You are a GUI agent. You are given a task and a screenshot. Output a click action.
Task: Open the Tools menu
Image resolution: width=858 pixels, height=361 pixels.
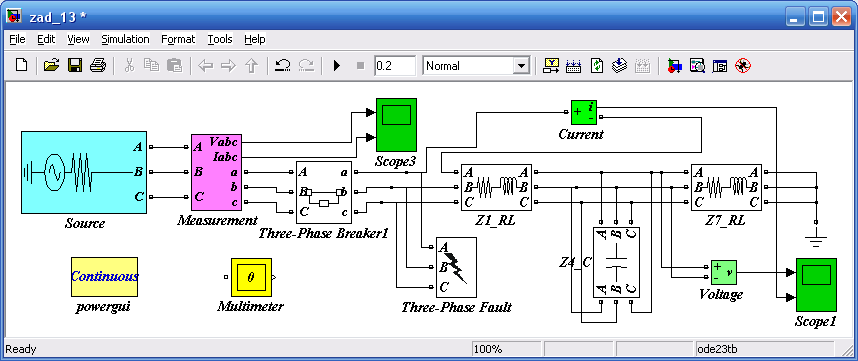tap(220, 39)
